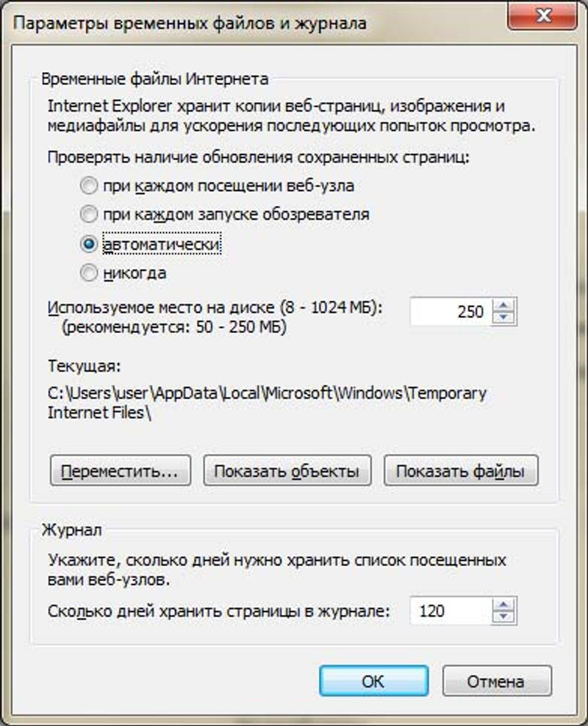Increase history days with the up arrow
588x726 pixels.
click(503, 604)
